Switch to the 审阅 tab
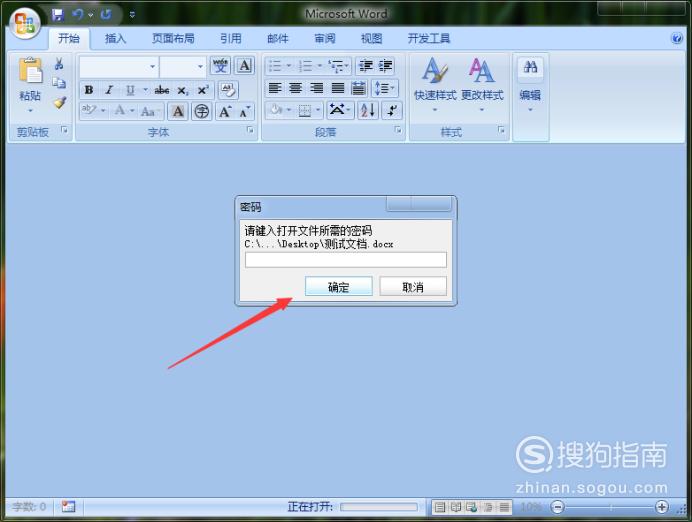This screenshot has width=692, height=522. pos(325,39)
